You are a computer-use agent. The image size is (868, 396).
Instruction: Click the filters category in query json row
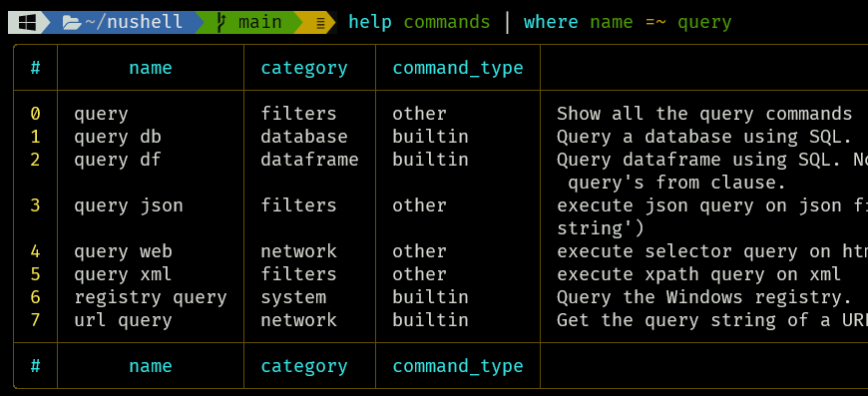[x=298, y=205]
